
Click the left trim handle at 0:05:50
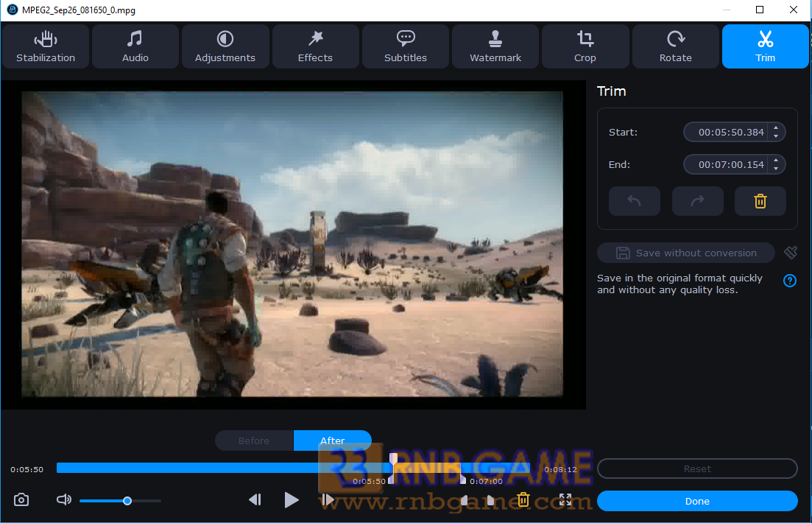pyautogui.click(x=391, y=479)
